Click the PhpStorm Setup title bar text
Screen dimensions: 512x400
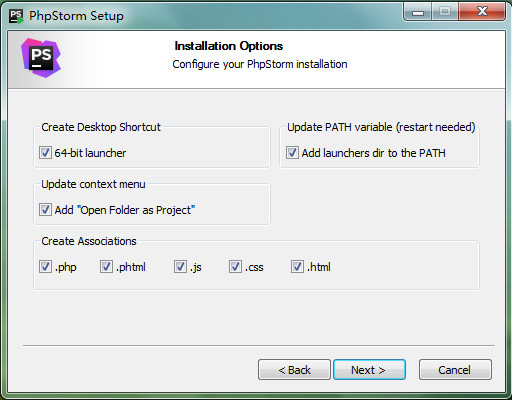[x=76, y=16]
